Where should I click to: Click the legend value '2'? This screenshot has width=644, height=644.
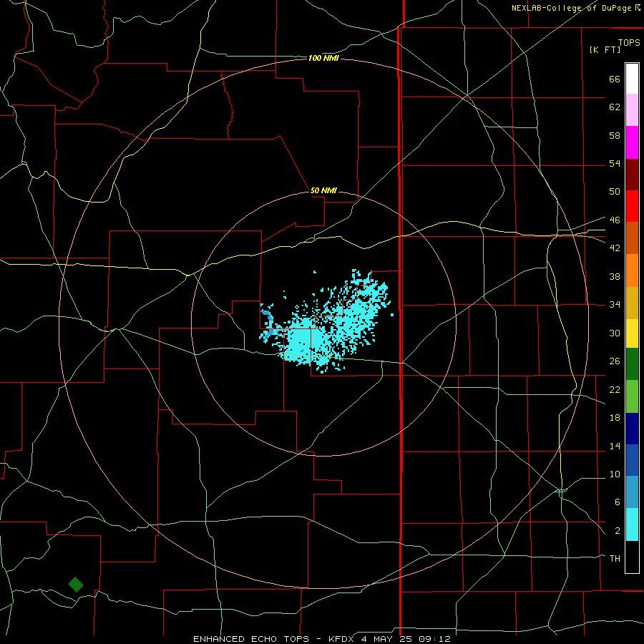(617, 531)
